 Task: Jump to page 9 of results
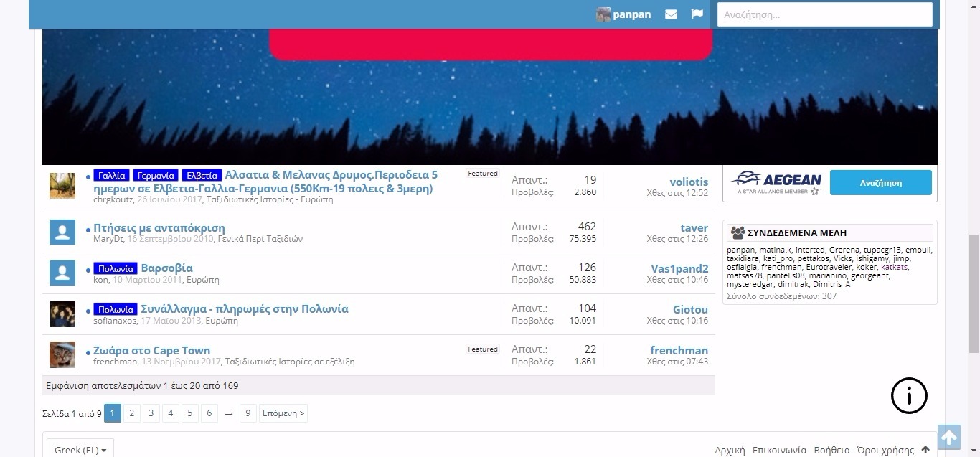[x=248, y=413]
